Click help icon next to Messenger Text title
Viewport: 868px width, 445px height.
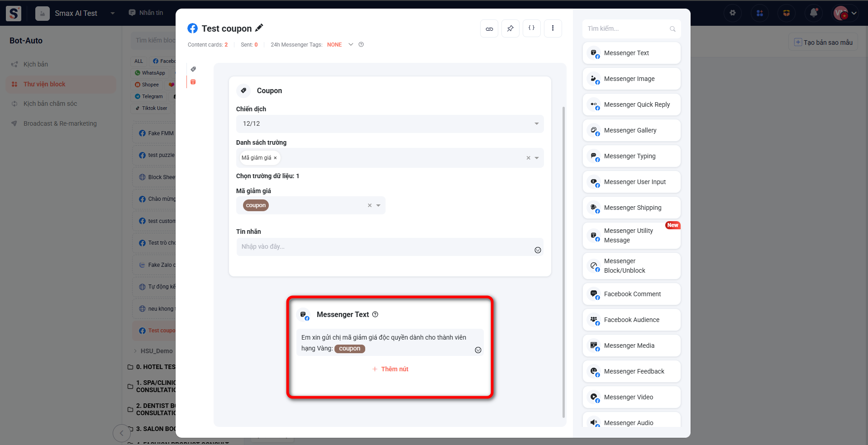point(375,314)
